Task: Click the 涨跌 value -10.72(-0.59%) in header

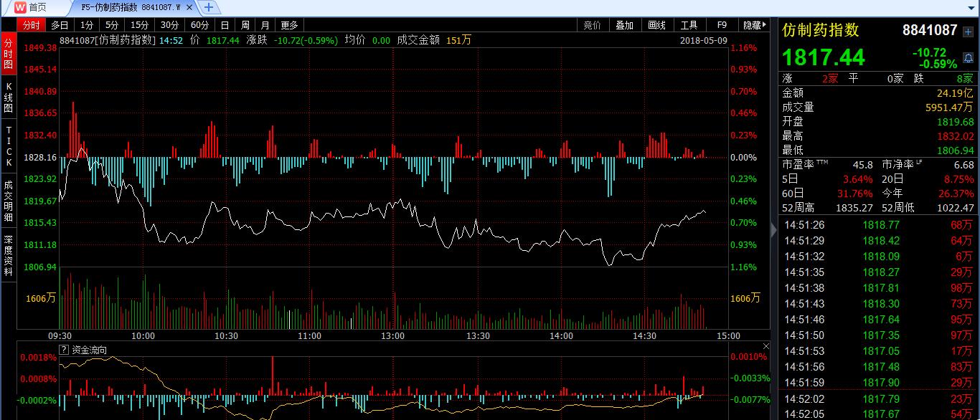Action: point(306,40)
